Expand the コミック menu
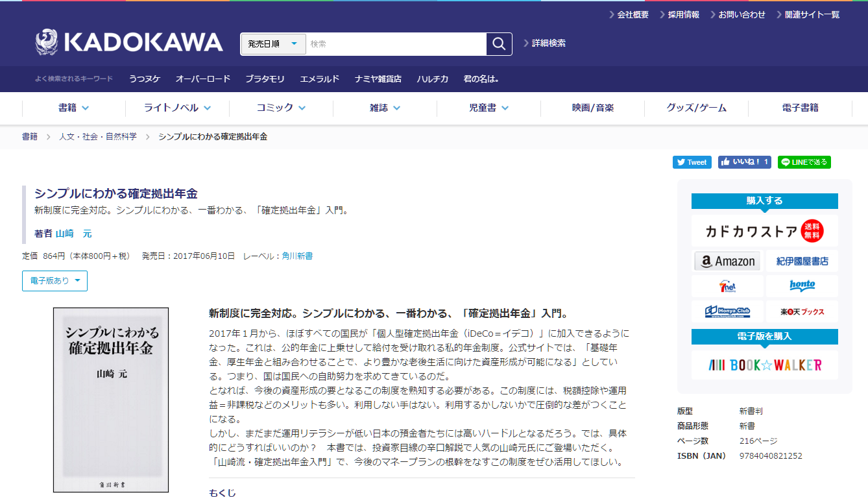The image size is (868, 497). coord(281,108)
